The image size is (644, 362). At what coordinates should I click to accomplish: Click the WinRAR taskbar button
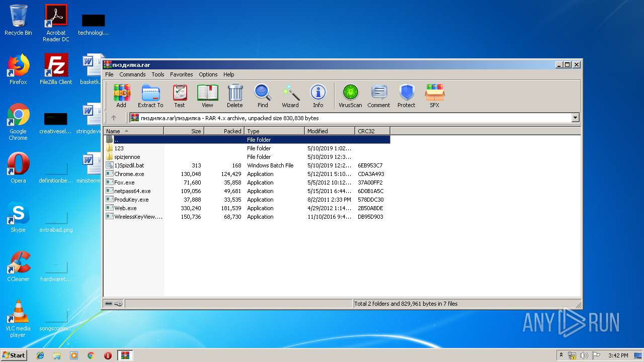125,355
